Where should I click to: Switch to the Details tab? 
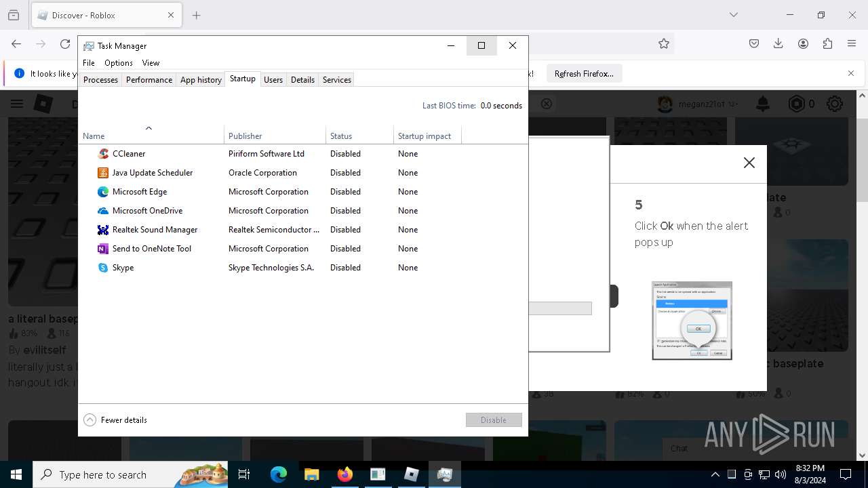coord(302,80)
